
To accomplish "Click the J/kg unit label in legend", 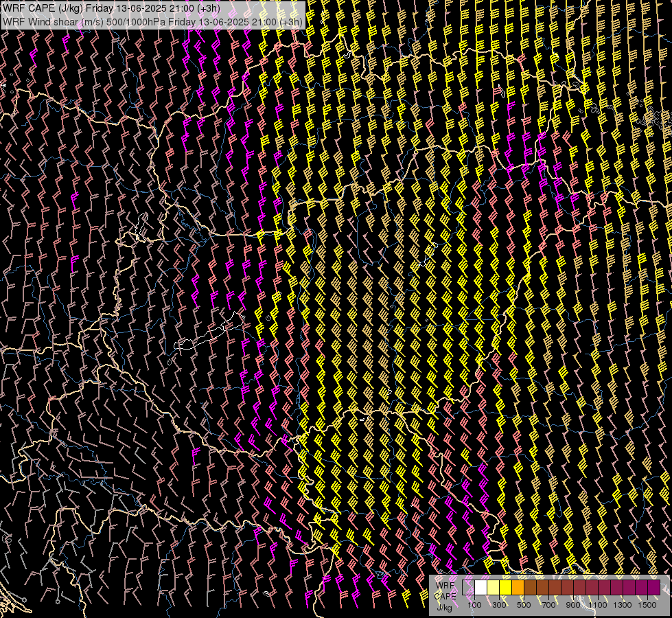I will [444, 608].
